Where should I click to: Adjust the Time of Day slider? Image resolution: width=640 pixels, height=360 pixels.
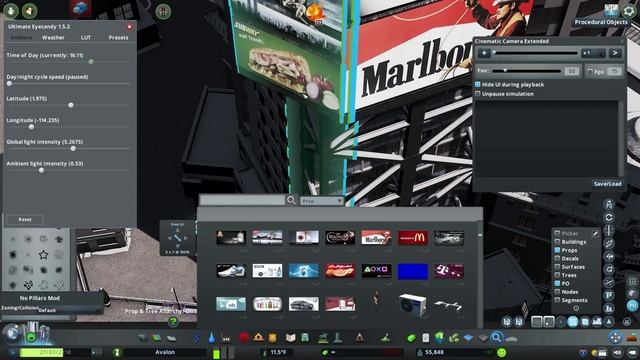coord(91,62)
